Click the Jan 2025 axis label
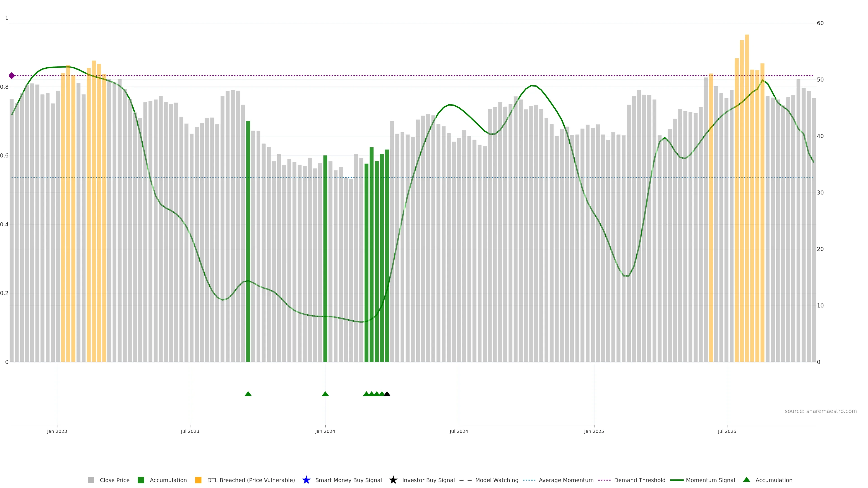Image resolution: width=868 pixels, height=488 pixels. 594,431
